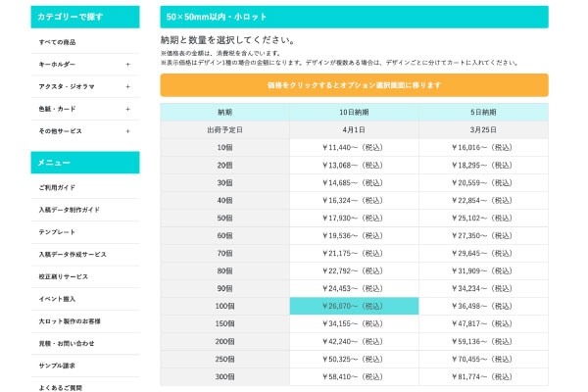Open すべての商品 in the sidebar
The width and height of the screenshot is (588, 392).
tap(57, 43)
